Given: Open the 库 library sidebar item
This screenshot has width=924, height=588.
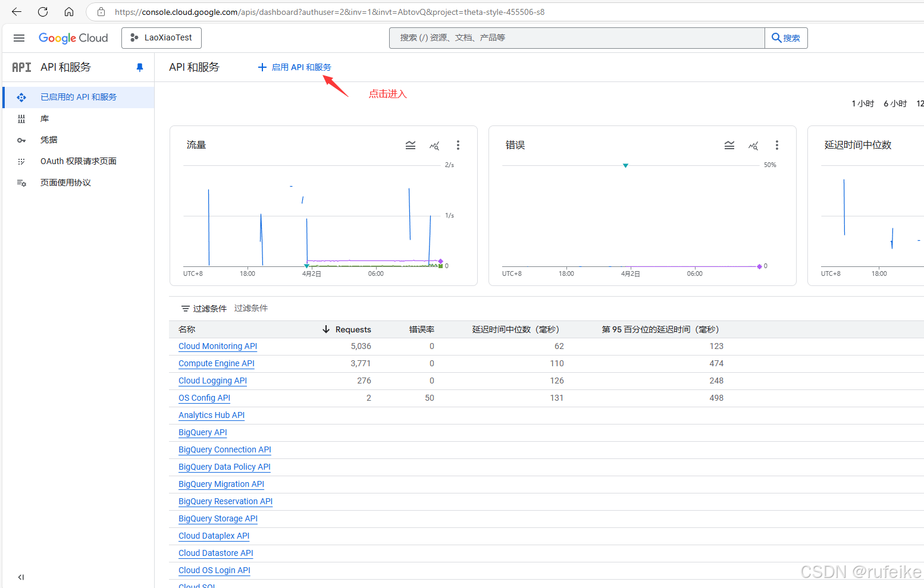Looking at the screenshot, I should [x=79, y=119].
